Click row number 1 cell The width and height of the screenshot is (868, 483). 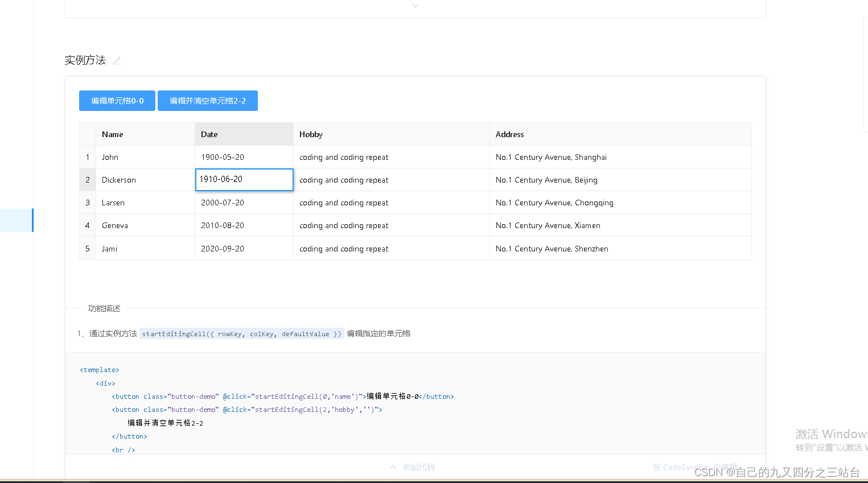click(x=88, y=157)
